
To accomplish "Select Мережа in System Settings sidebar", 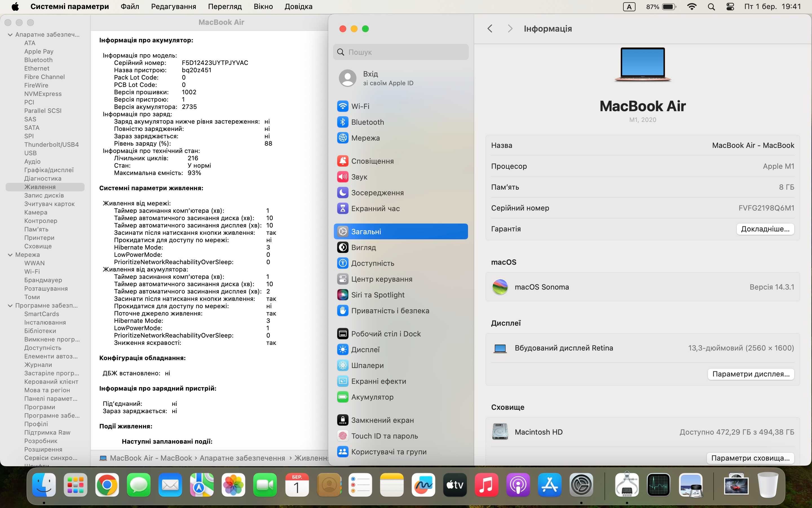I will [x=401, y=138].
